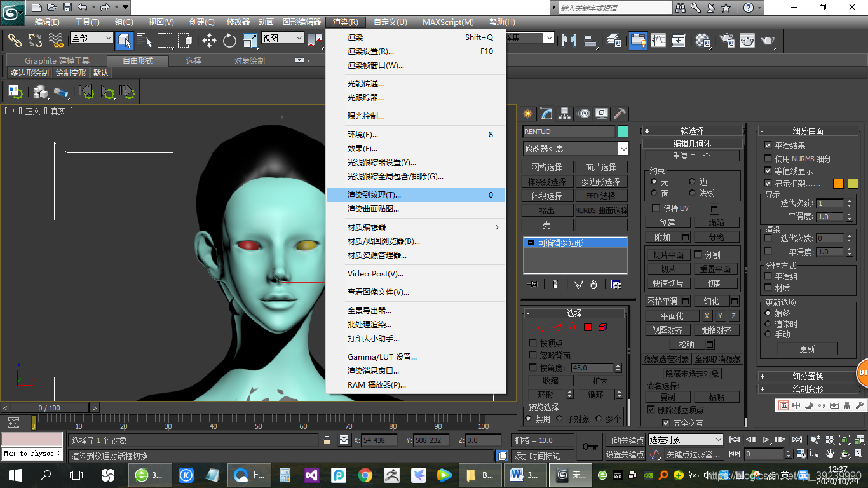
Task: Open Select by Name list icon
Action: [x=145, y=41]
